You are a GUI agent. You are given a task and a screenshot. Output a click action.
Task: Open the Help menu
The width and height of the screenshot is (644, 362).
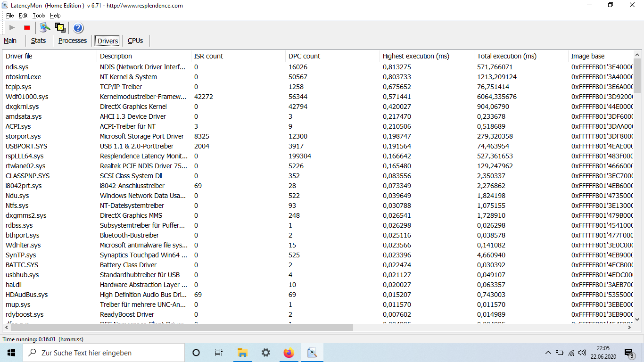pyautogui.click(x=55, y=16)
